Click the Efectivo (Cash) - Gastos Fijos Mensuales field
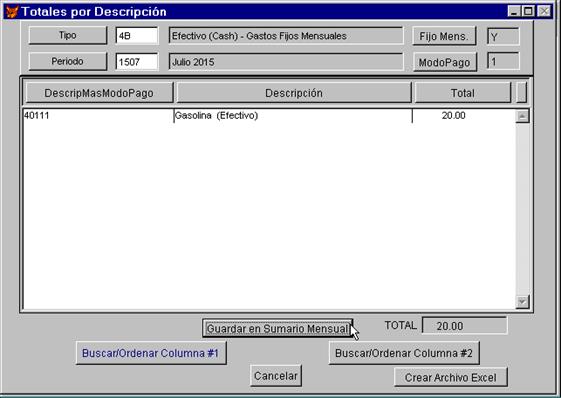The width and height of the screenshot is (561, 398). [286, 36]
